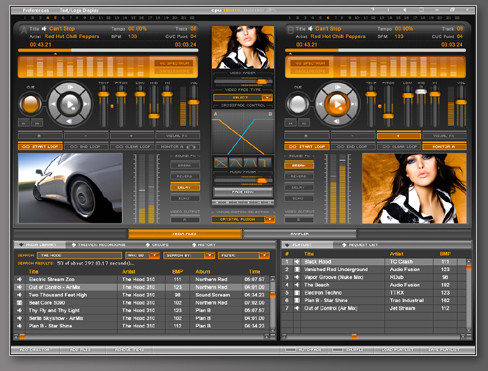
Task: Start playback on deck A play button
Action: pos(70,104)
